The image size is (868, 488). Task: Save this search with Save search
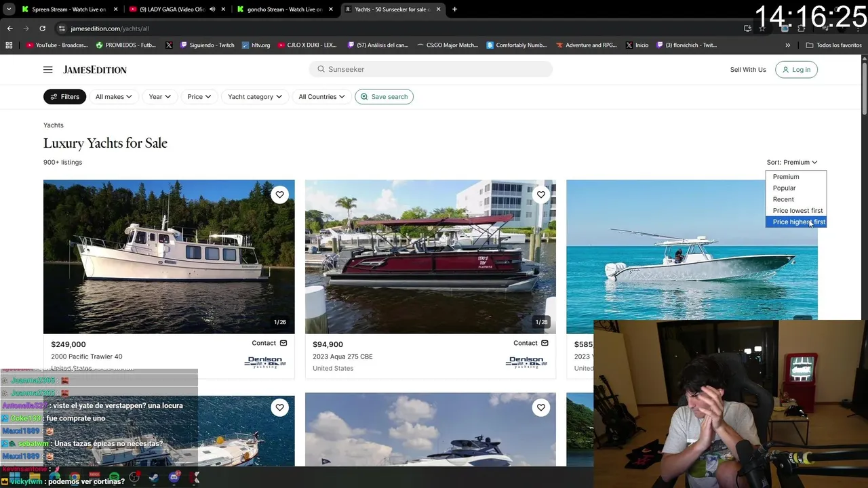pos(384,97)
